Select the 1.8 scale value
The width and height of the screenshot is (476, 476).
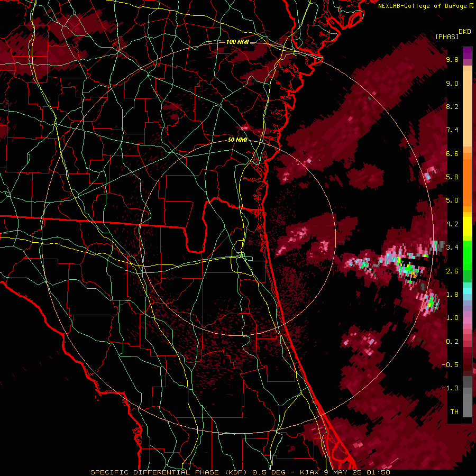click(452, 295)
